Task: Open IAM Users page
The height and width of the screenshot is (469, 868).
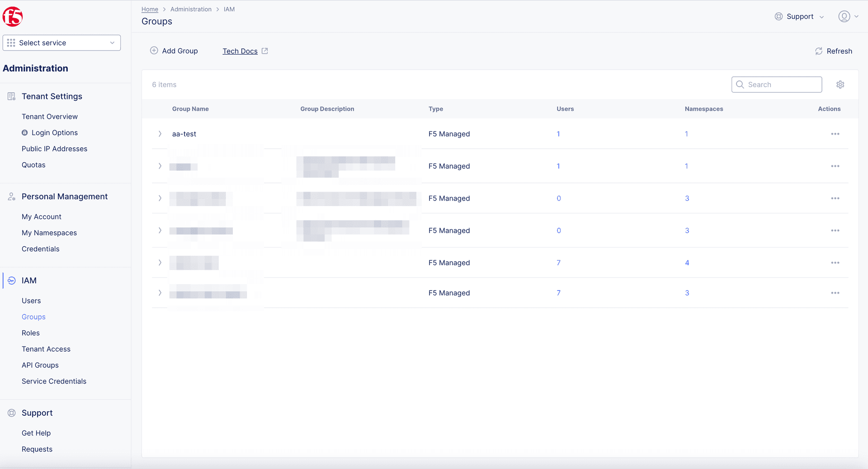Action: tap(31, 301)
